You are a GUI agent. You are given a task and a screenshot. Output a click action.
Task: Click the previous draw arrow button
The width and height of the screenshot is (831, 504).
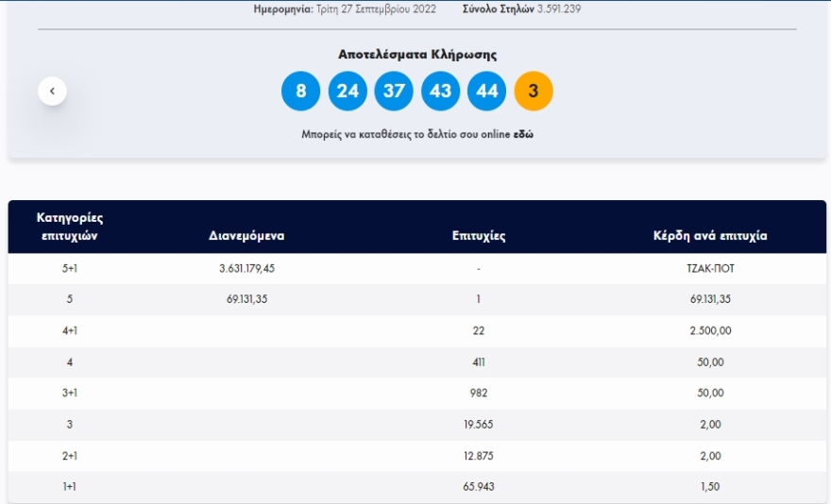point(52,91)
